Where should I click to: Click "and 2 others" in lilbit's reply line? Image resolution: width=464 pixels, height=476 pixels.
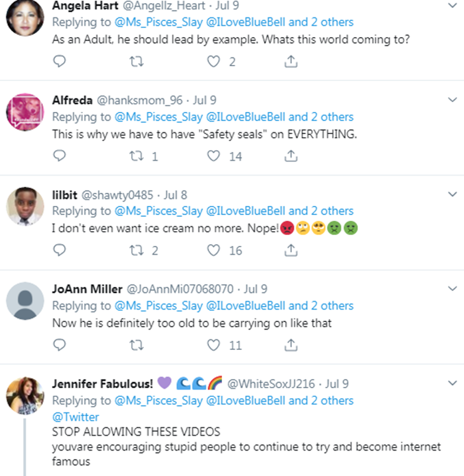point(321,211)
